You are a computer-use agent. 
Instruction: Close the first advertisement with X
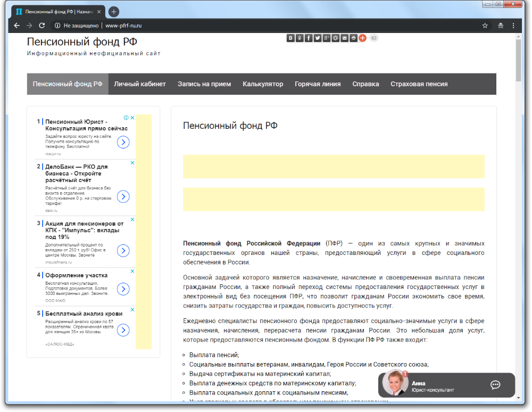pyautogui.click(x=132, y=118)
